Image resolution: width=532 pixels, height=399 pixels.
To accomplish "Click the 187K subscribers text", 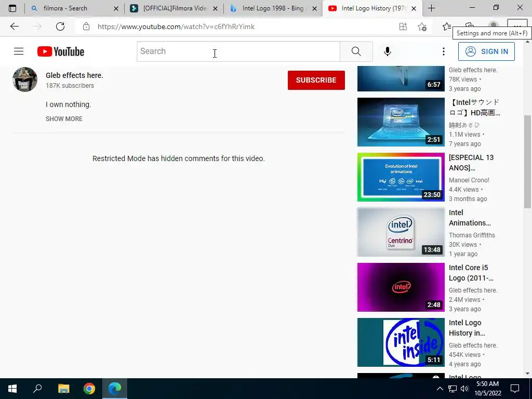I will (70, 86).
